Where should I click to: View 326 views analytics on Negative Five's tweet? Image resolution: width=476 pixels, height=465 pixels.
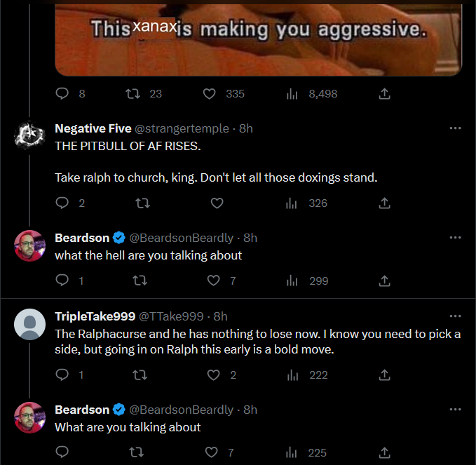tap(306, 203)
